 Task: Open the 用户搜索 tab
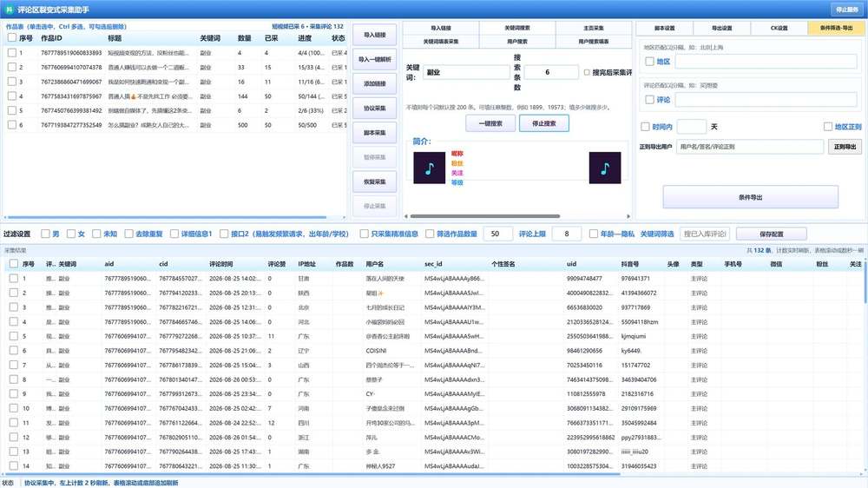[517, 42]
